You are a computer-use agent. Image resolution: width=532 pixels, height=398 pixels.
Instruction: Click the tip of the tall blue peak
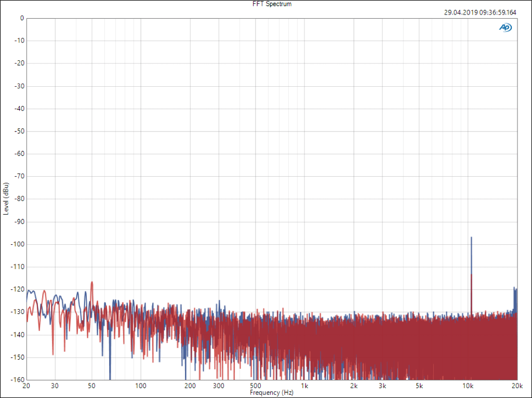point(471,237)
